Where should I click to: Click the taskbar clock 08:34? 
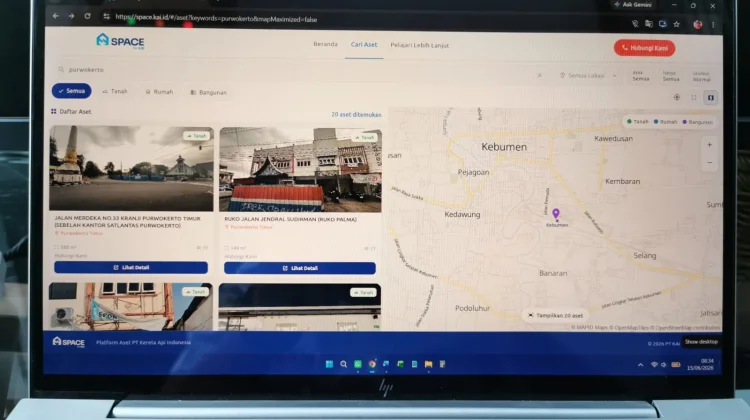(706, 361)
